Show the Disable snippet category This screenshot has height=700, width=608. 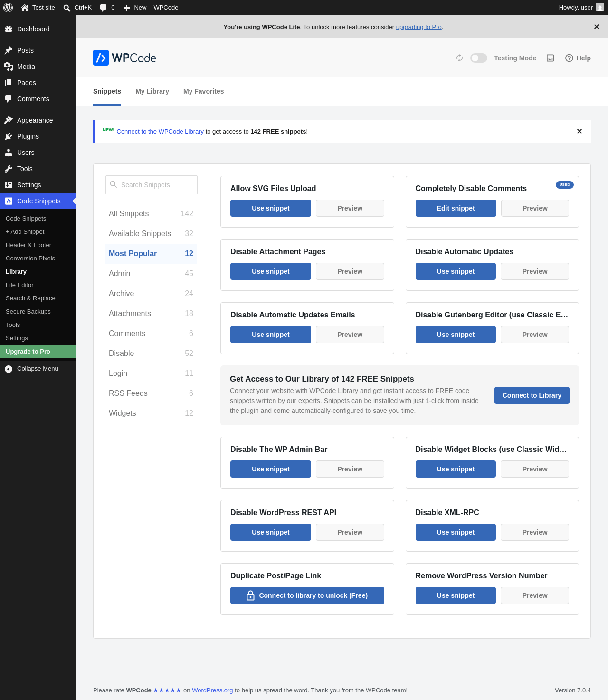(x=151, y=354)
